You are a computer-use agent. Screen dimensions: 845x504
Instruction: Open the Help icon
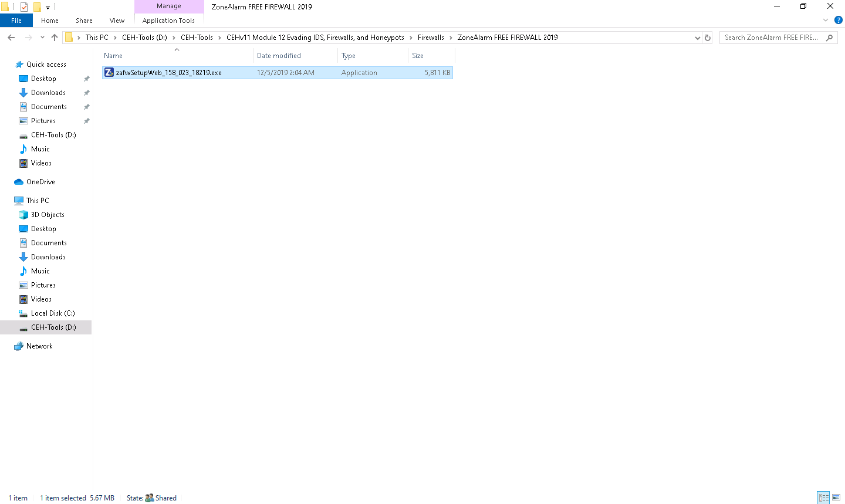point(839,21)
